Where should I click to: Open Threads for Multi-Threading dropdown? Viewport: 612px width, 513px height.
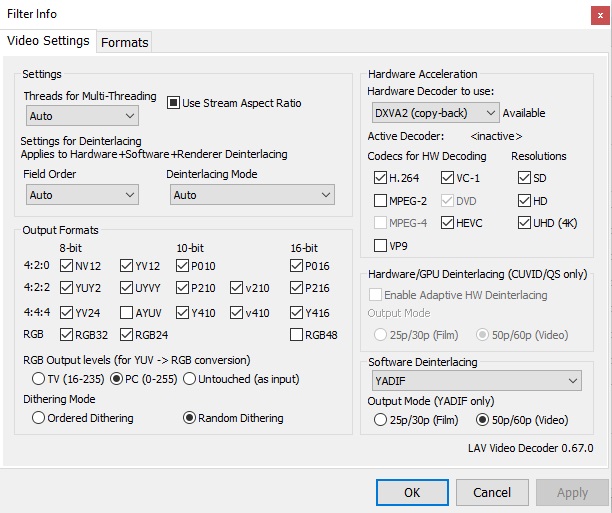point(82,116)
